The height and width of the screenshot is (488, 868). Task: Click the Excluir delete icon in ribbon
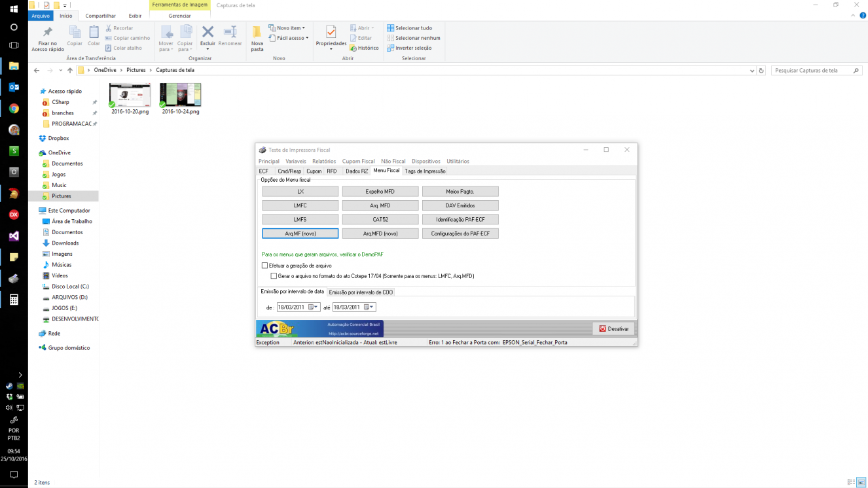208,32
